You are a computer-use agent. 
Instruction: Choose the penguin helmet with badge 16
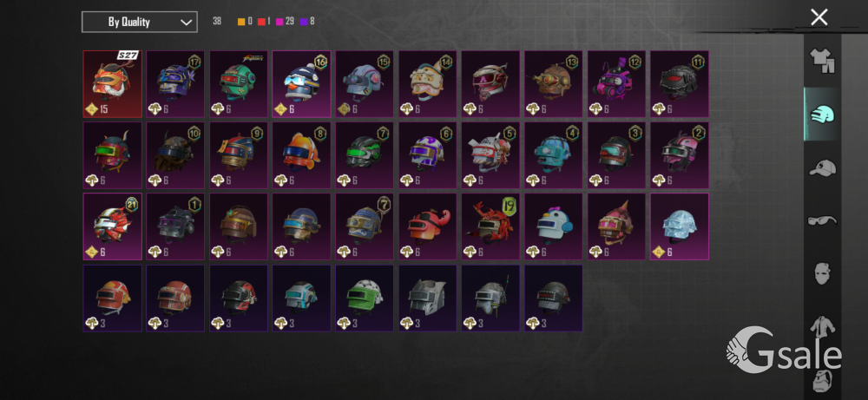(302, 84)
